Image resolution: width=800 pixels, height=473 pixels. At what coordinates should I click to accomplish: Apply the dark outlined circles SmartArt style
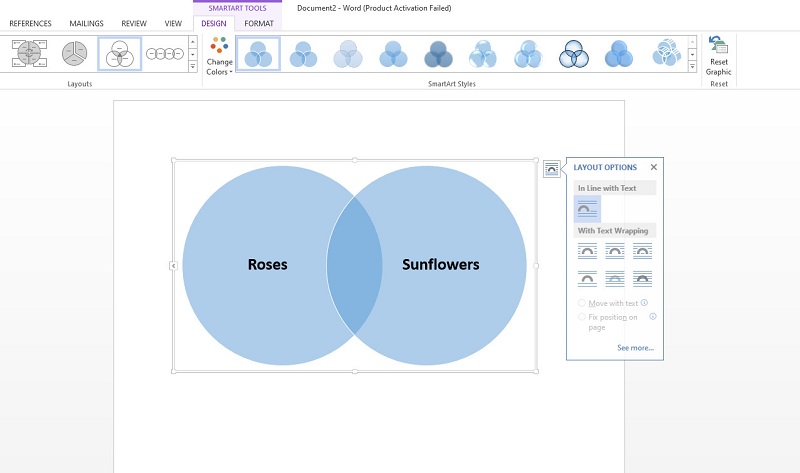574,54
